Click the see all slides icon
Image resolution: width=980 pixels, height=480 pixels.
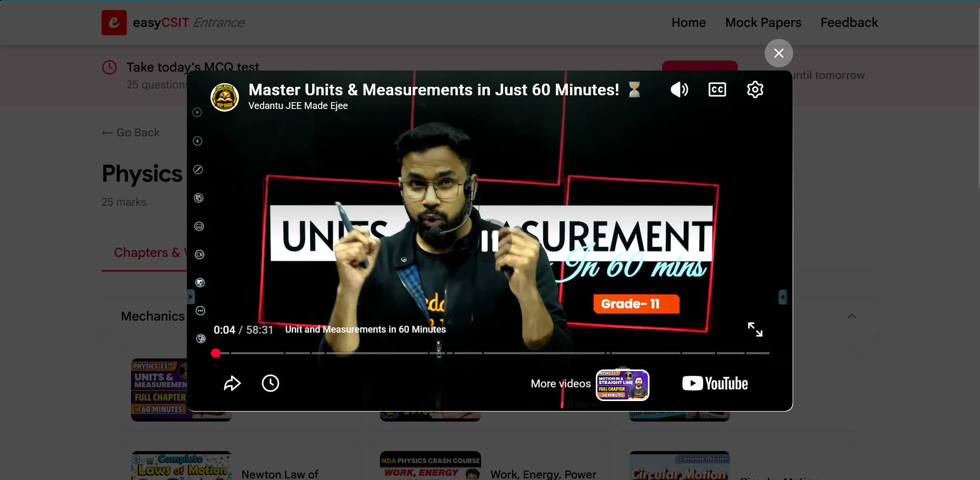point(199,198)
